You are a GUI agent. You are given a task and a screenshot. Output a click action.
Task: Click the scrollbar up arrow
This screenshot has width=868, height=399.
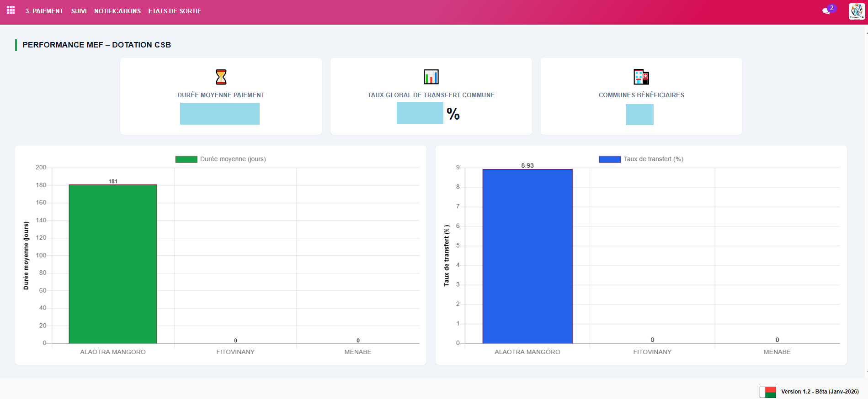[866, 32]
